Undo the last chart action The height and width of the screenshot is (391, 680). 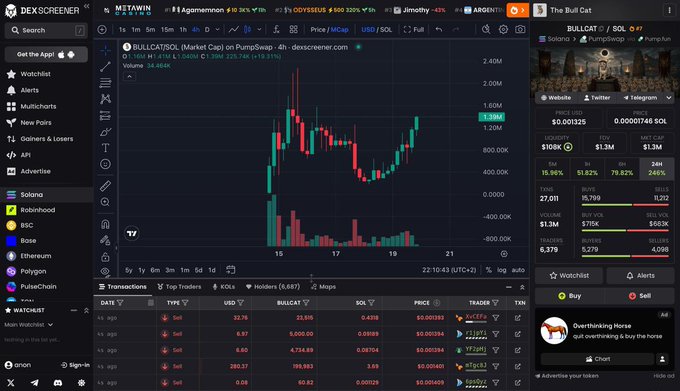tap(439, 29)
